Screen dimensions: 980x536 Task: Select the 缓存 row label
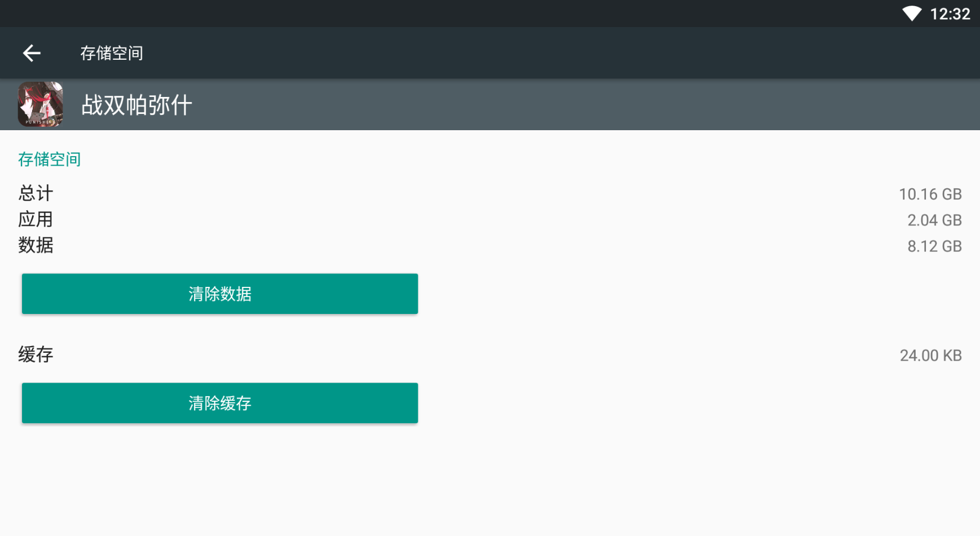tap(36, 355)
